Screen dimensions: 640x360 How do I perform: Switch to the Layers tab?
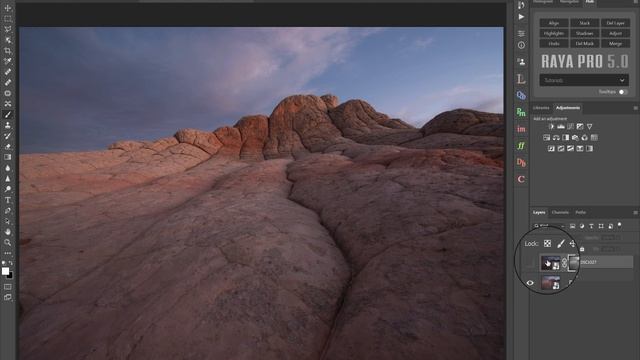[539, 212]
